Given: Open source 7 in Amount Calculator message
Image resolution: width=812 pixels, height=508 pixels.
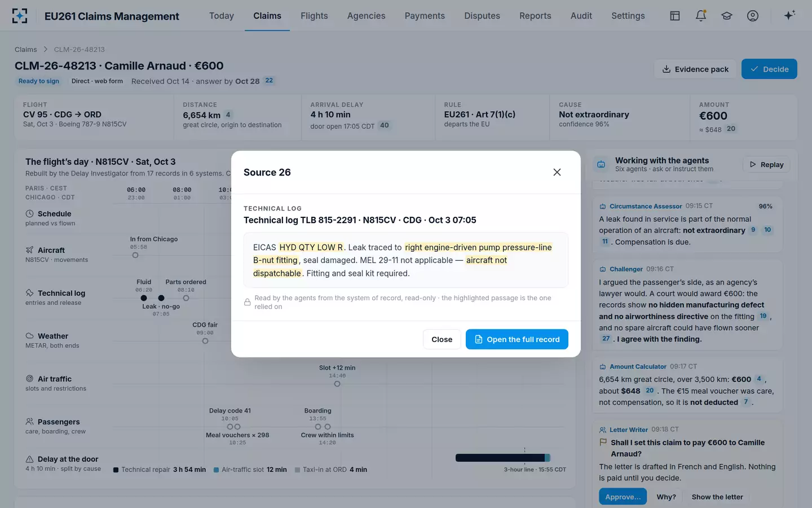Looking at the screenshot, I should tap(745, 402).
